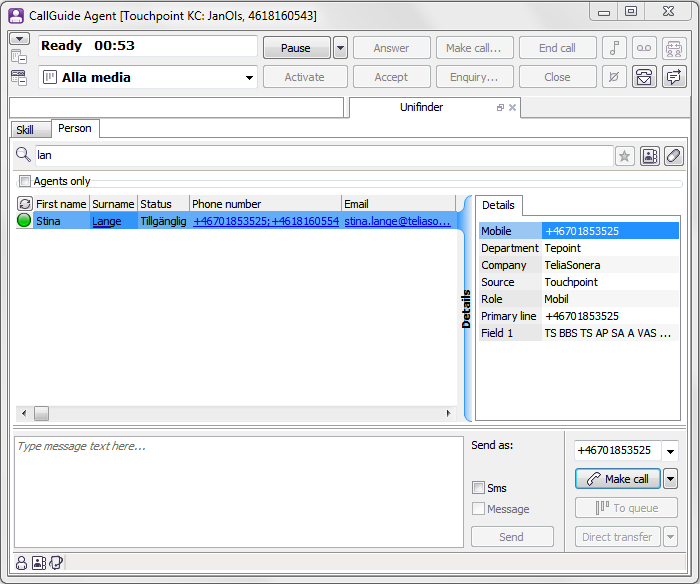The height and width of the screenshot is (584, 700).
Task: Select the Unifinder tab
Action: pos(421,107)
